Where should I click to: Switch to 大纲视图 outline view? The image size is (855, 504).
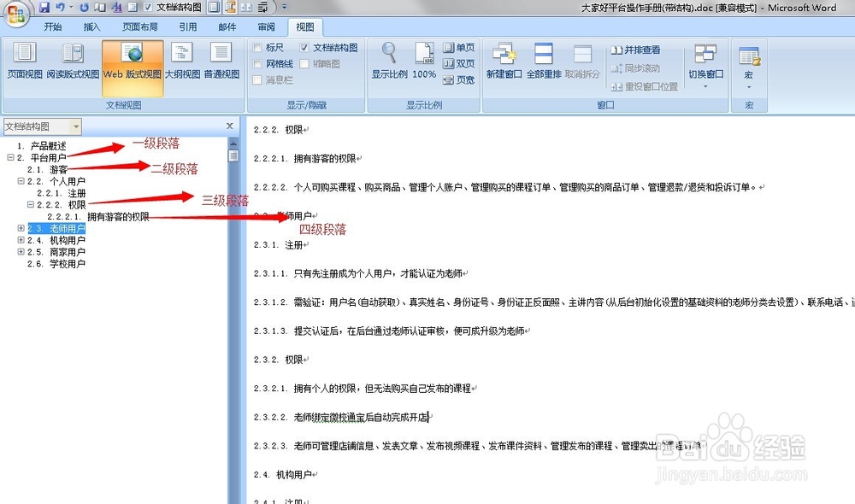coord(182,61)
